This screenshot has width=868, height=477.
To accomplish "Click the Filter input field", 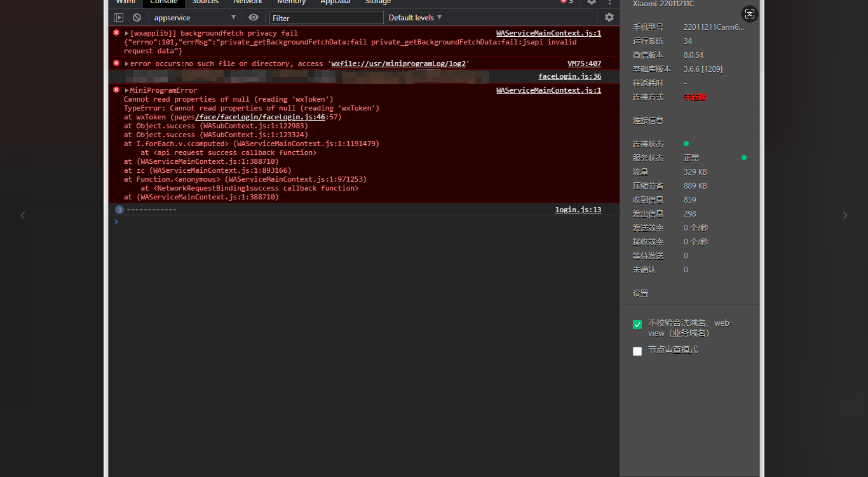I will click(327, 18).
